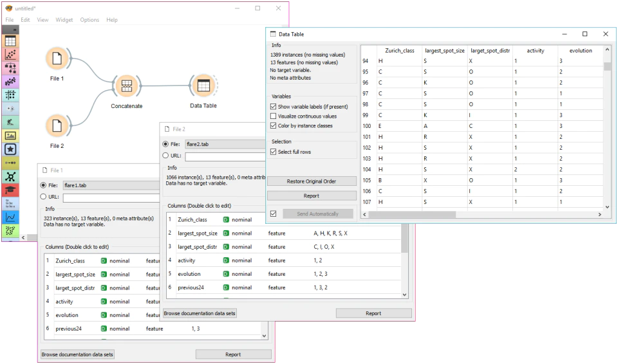The width and height of the screenshot is (618, 364).
Task: Click the Data Table horizontal scrollbar thumb
Action: [412, 214]
